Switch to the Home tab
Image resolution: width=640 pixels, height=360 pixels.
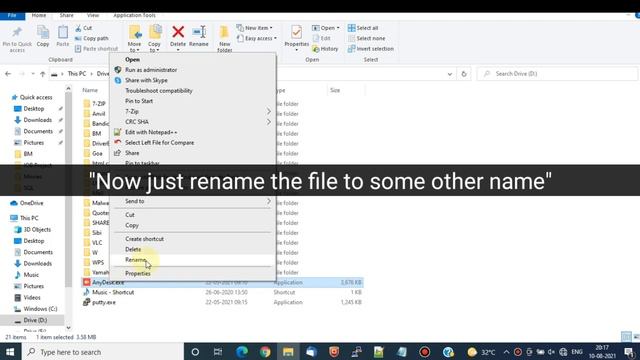tap(39, 16)
